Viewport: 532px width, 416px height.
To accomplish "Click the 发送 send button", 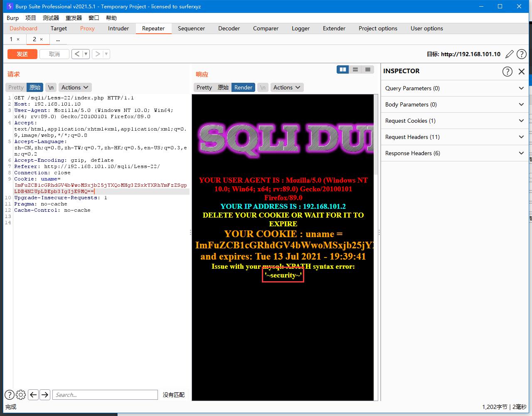I will pyautogui.click(x=22, y=54).
